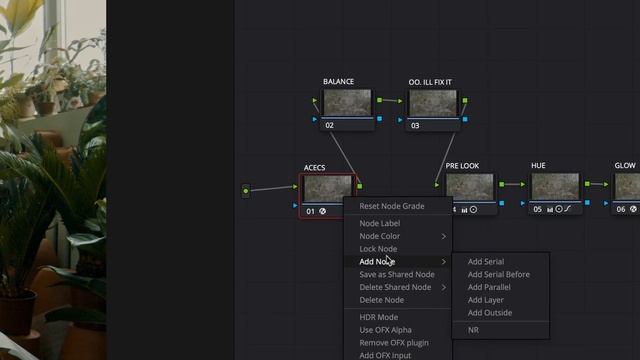
Task: Click the bars icon on PRE LOOK node
Action: (x=464, y=210)
